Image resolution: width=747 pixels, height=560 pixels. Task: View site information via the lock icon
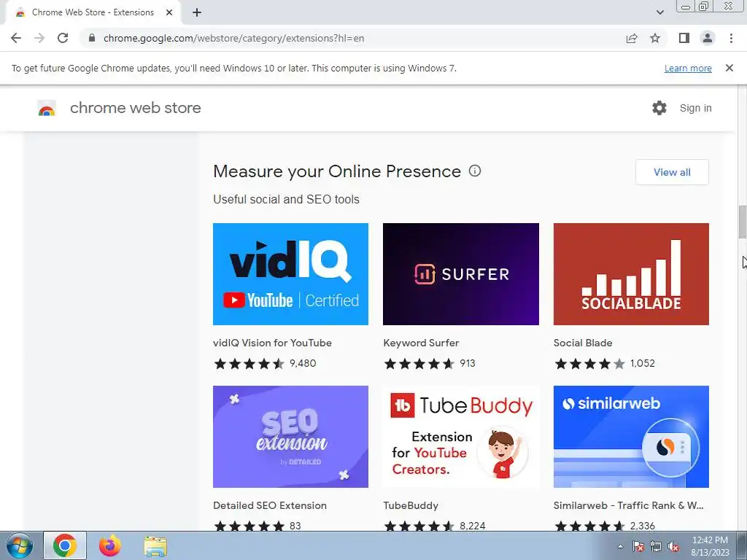tap(92, 38)
